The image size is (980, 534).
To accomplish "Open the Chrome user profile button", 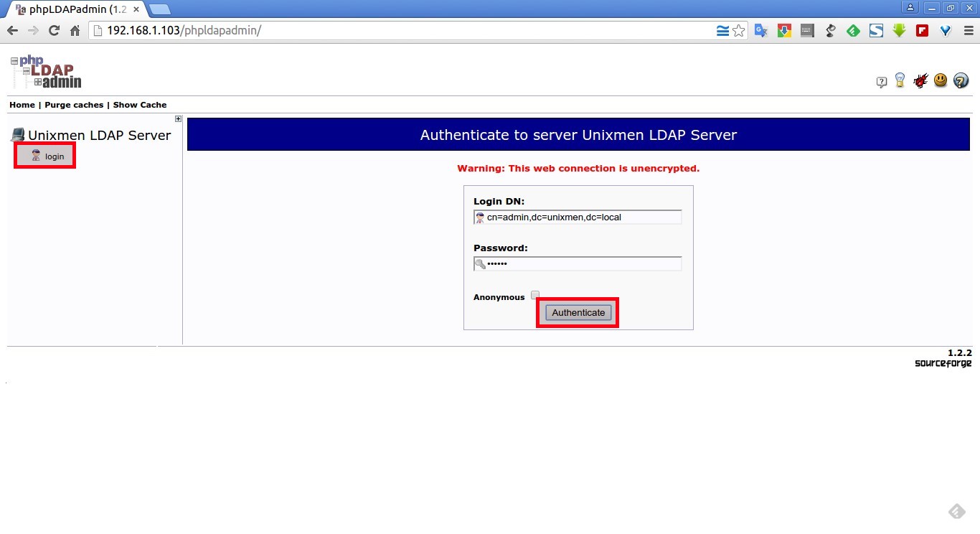I will coord(910,8).
